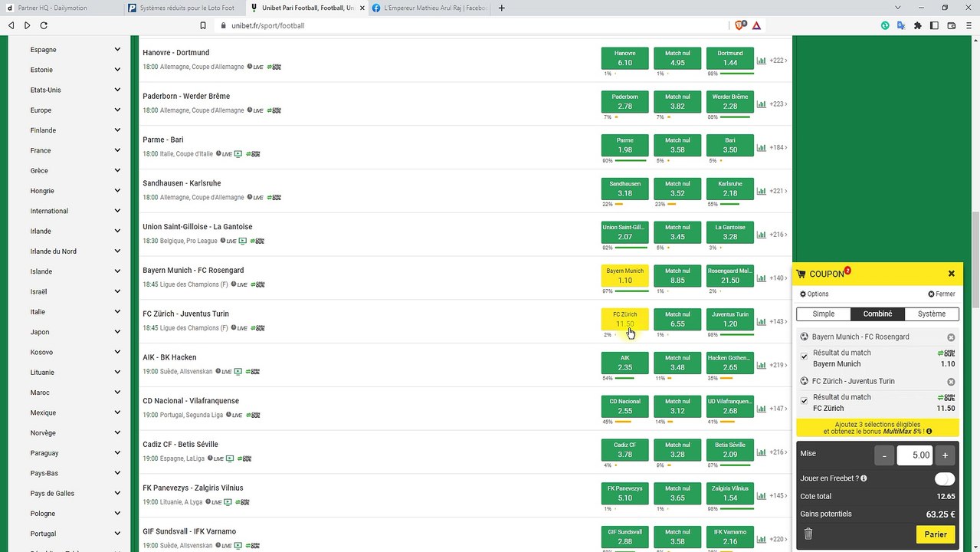The height and width of the screenshot is (552, 980).
Task: Open FK Panevezys - Zalgiris Vilnius match
Action: (x=193, y=488)
